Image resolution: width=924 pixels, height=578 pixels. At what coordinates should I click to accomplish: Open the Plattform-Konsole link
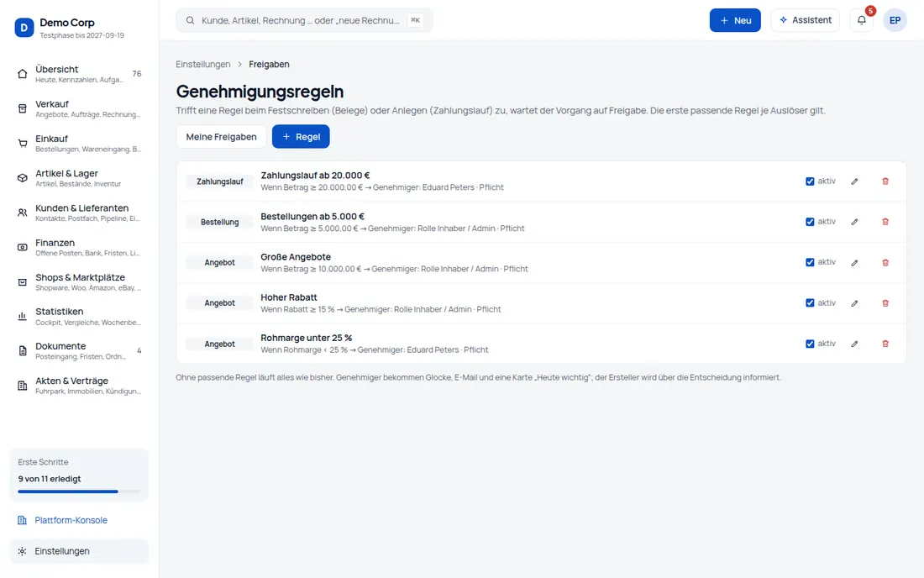(71, 520)
